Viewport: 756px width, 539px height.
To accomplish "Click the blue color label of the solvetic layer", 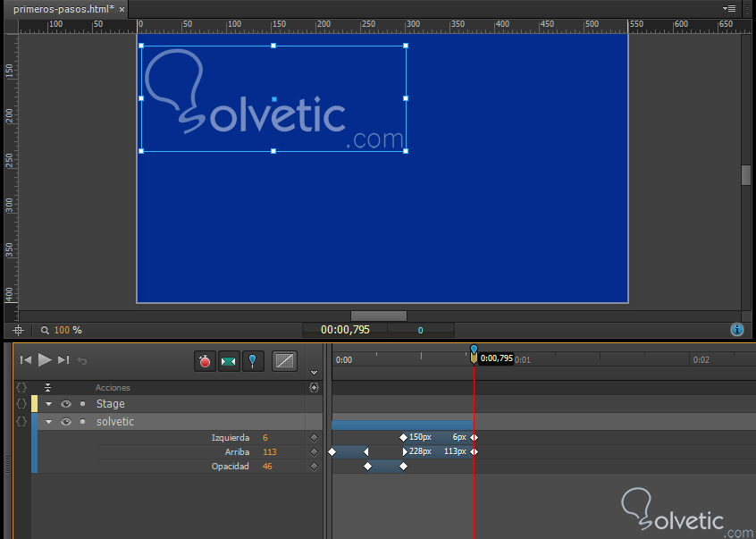I will pyautogui.click(x=34, y=442).
